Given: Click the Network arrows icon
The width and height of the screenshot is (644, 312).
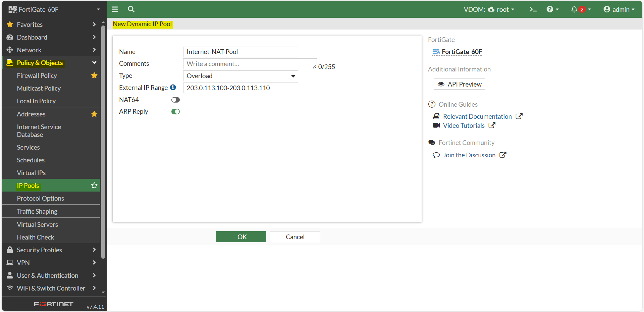Looking at the screenshot, I should coord(10,50).
